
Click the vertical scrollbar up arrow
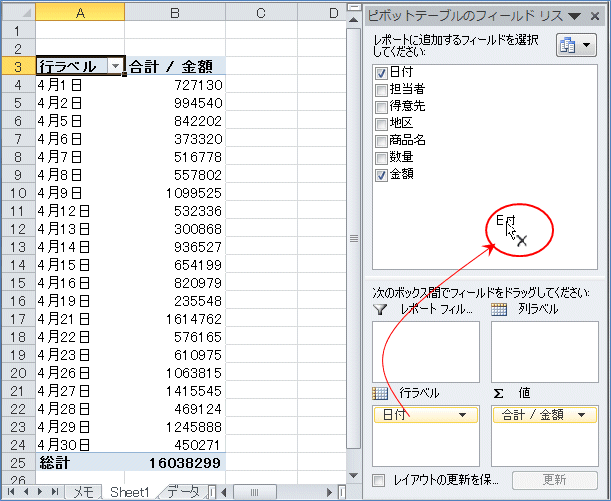tap(353, 19)
